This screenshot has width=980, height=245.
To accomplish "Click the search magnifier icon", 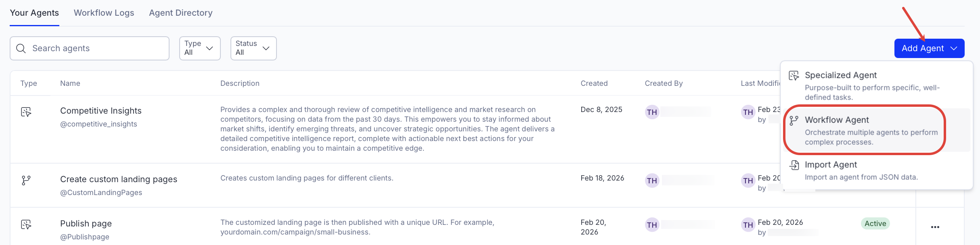I will coord(21,48).
